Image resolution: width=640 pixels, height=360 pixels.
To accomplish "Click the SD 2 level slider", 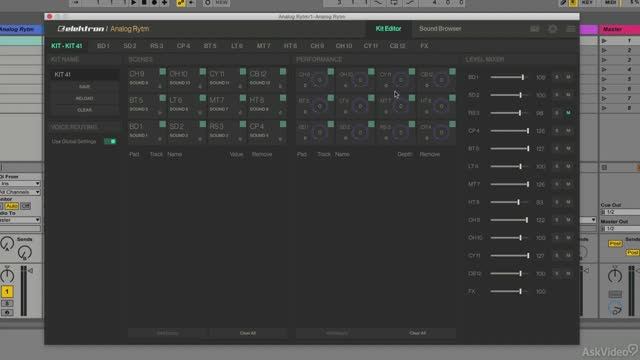I will point(510,95).
